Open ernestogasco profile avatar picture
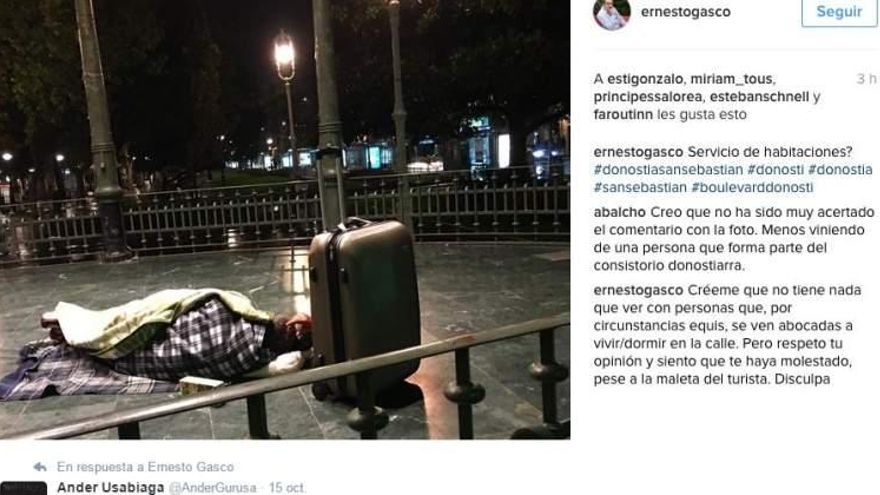 point(612,13)
